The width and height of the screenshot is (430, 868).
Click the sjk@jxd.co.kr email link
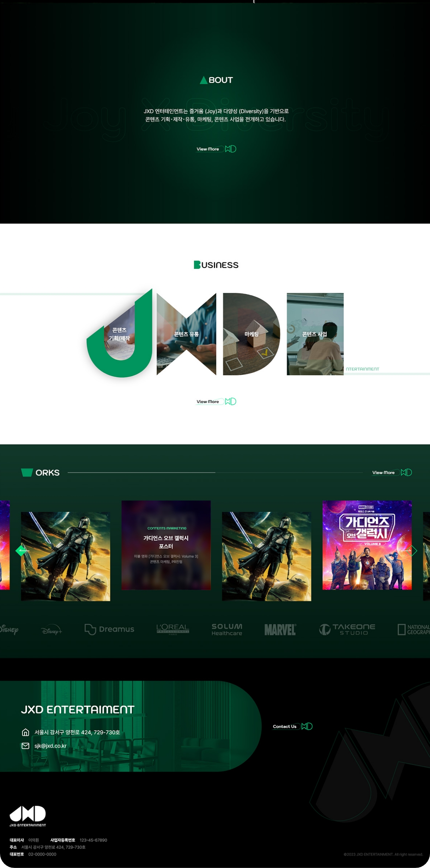[51, 746]
